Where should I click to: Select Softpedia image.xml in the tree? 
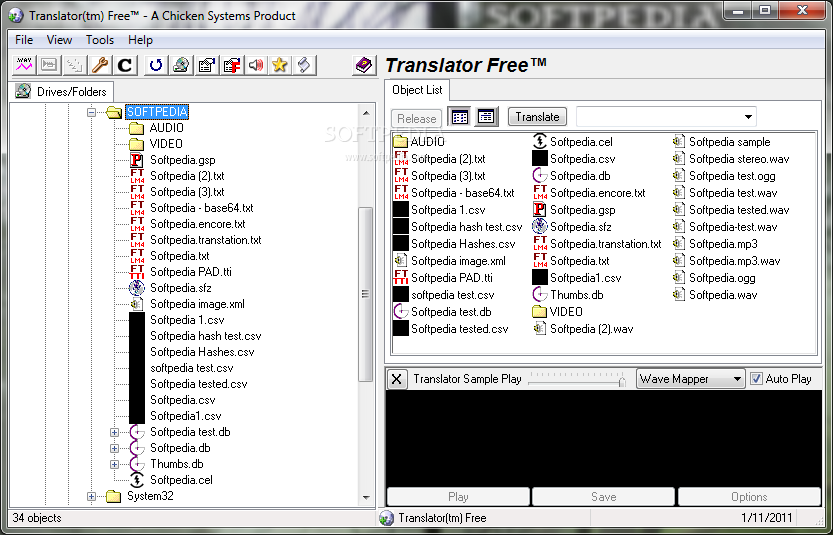[197, 304]
